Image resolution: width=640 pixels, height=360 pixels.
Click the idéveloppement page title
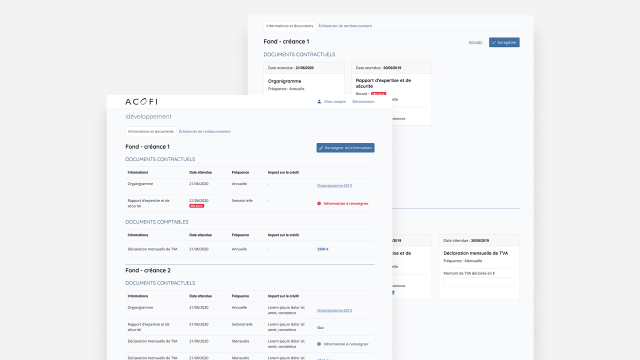point(148,117)
